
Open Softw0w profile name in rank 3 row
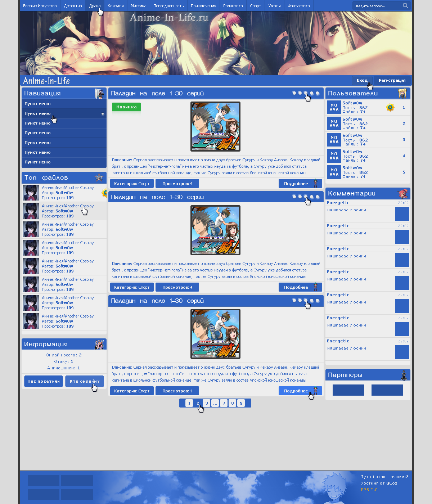[x=352, y=135]
